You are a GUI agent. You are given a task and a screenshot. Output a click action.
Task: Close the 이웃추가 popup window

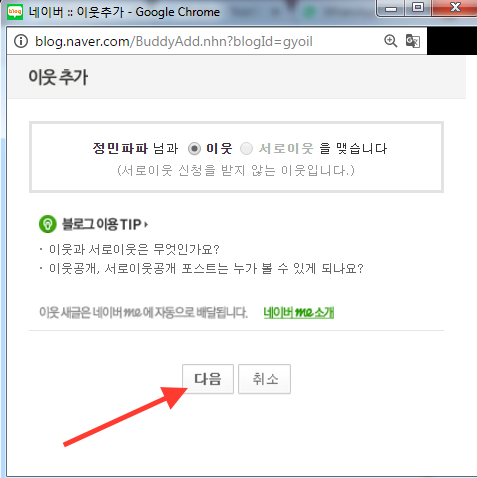tap(455, 8)
